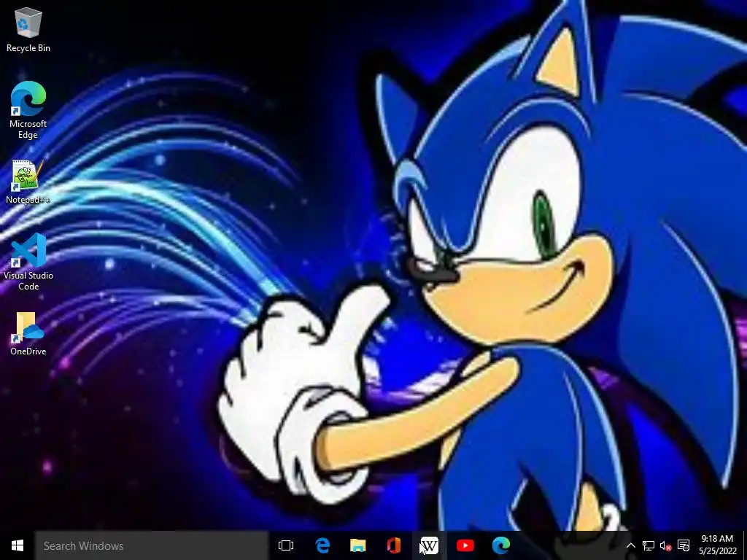Open the Windows Start menu
Image resolution: width=747 pixels, height=560 pixels.
pyautogui.click(x=18, y=545)
